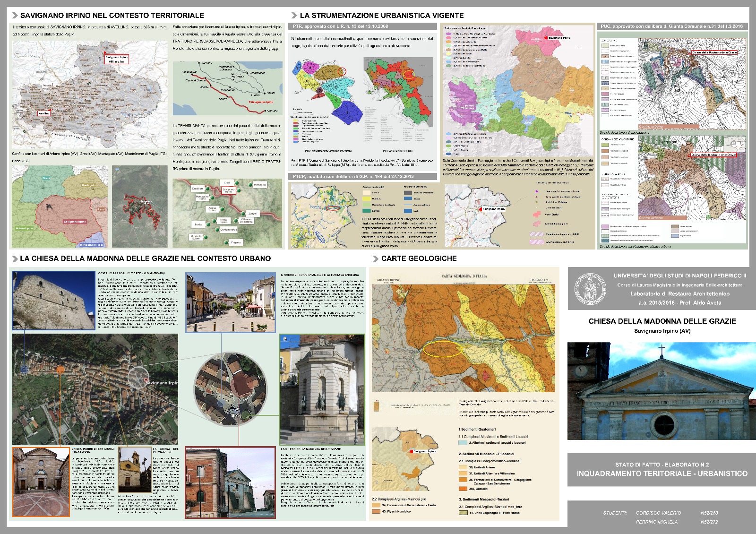The width and height of the screenshot is (756, 534).
Task: Click the Savignano Irpino (AV) subtitle
Action: pos(662,331)
